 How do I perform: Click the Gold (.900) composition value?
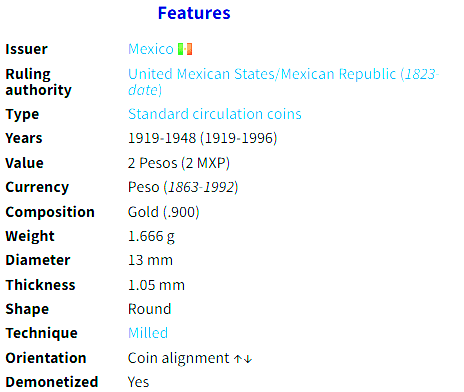tap(163, 212)
